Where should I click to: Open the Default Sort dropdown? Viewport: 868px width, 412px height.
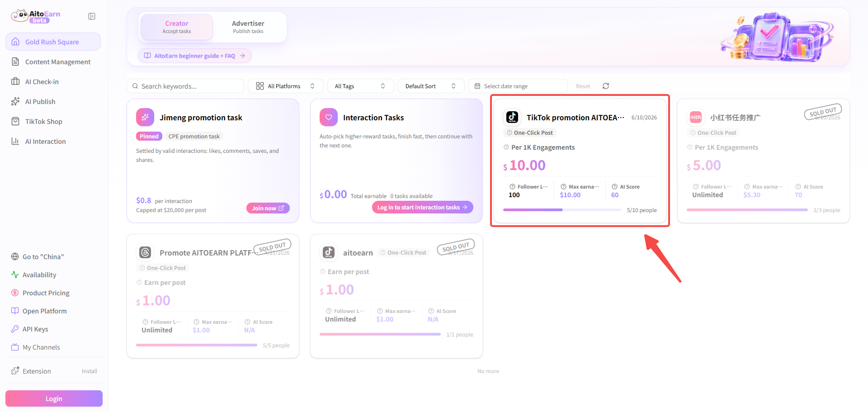coord(431,86)
